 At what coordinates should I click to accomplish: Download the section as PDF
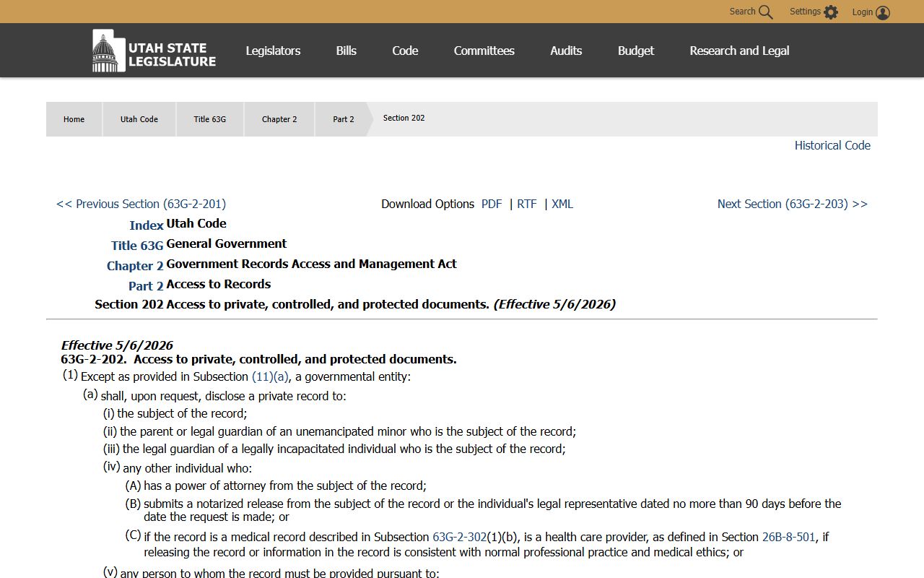point(492,204)
